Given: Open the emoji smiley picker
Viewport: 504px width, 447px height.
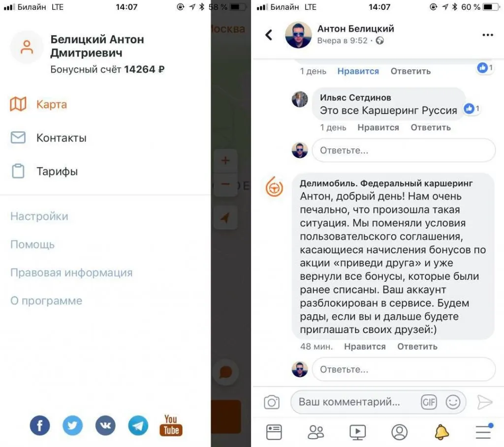Looking at the screenshot, I should coord(453,402).
